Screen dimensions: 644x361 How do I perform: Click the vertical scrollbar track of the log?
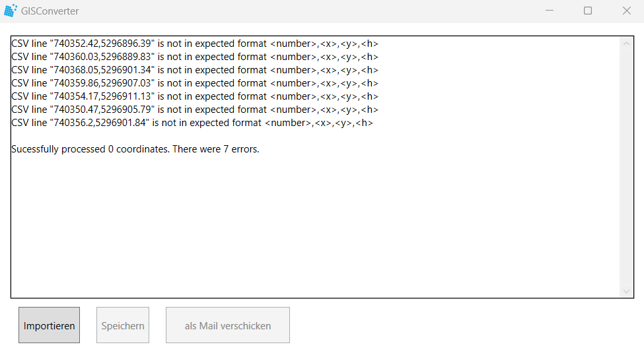(x=626, y=168)
